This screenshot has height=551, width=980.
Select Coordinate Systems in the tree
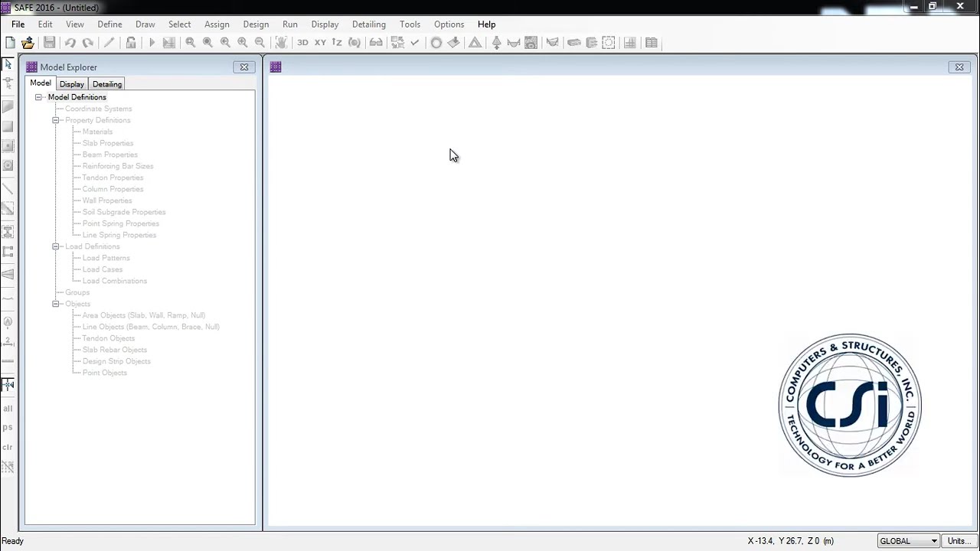[x=99, y=109]
